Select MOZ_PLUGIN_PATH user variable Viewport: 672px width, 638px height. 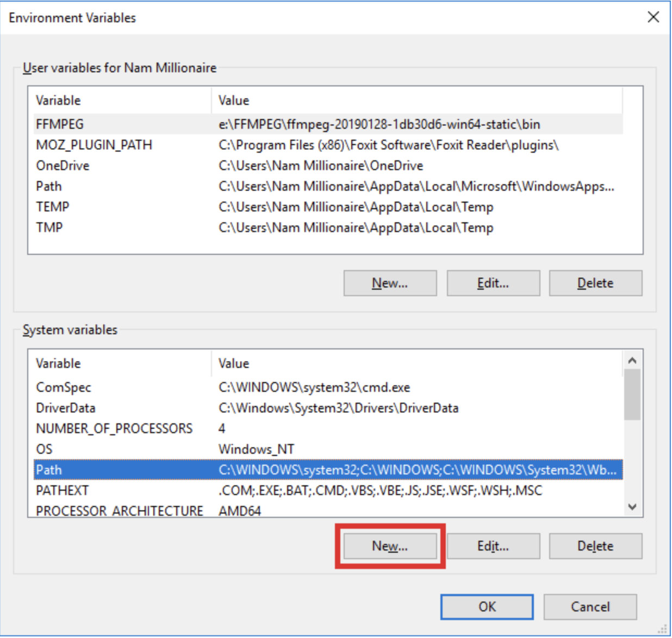tap(328, 145)
